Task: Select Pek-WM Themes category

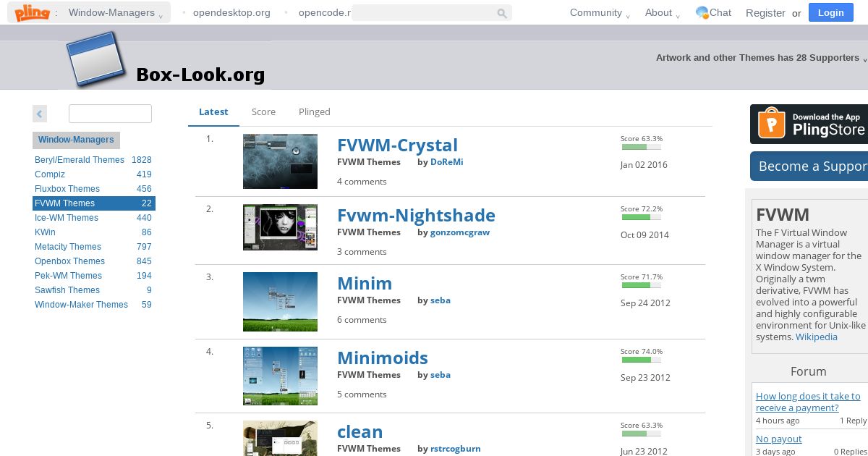Action: tap(93, 276)
